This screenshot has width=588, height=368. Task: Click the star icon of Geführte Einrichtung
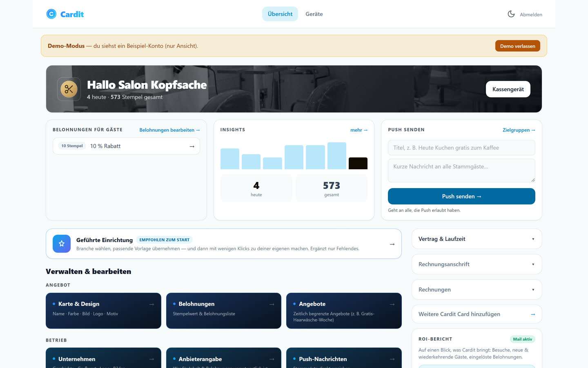click(x=62, y=244)
